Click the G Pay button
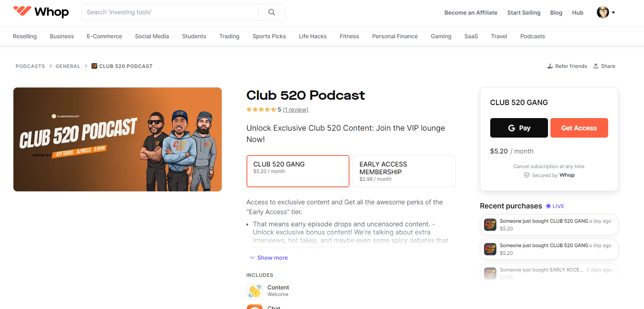The image size is (644, 309). click(519, 128)
